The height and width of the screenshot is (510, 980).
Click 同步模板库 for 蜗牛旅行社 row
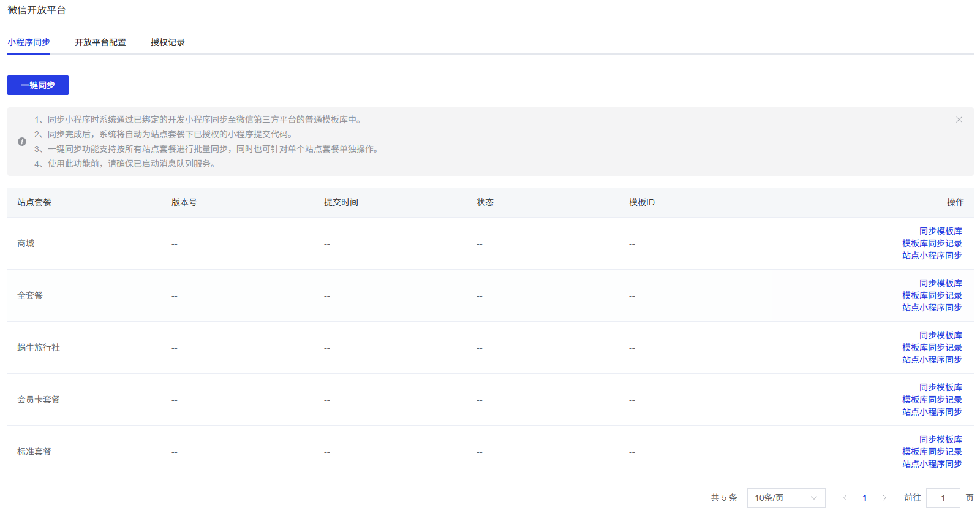[940, 335]
